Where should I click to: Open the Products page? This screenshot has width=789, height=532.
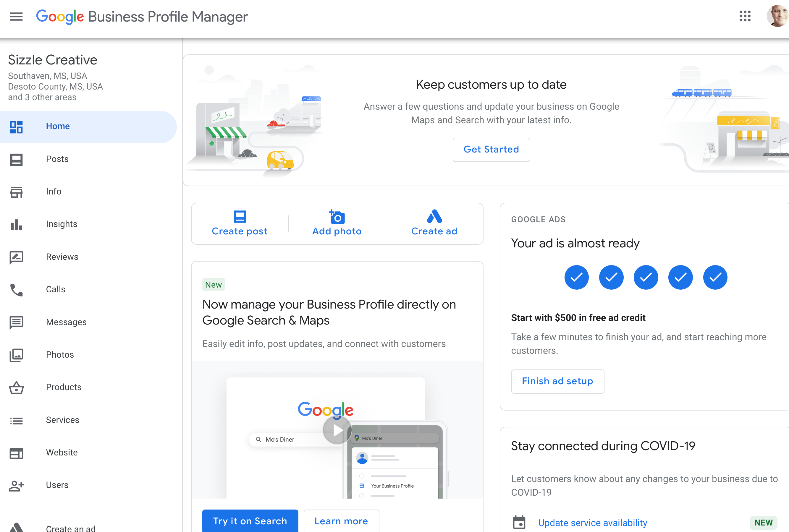coord(88,387)
